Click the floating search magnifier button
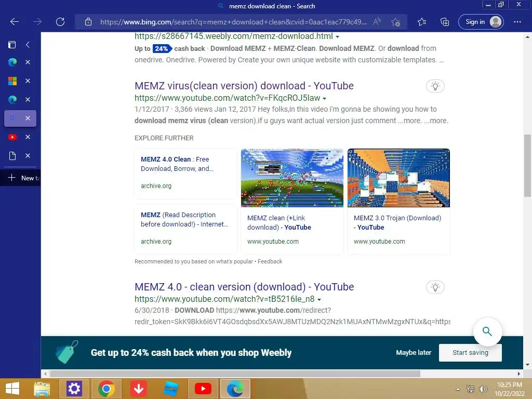The height and width of the screenshot is (399, 532). pyautogui.click(x=487, y=331)
